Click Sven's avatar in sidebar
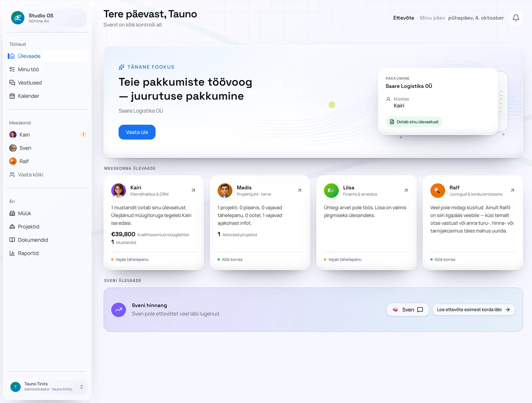This screenshot has height=403, width=532. pos(13,148)
